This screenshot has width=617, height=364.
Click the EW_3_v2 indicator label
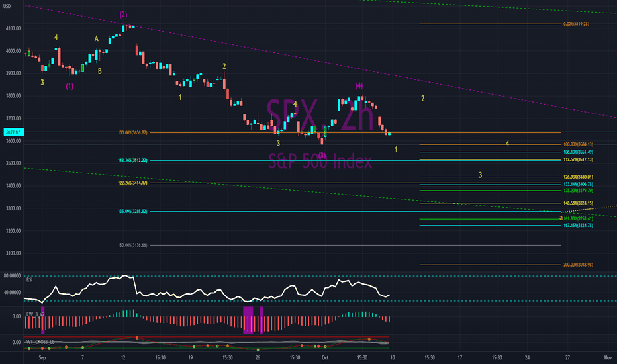pyautogui.click(x=35, y=314)
